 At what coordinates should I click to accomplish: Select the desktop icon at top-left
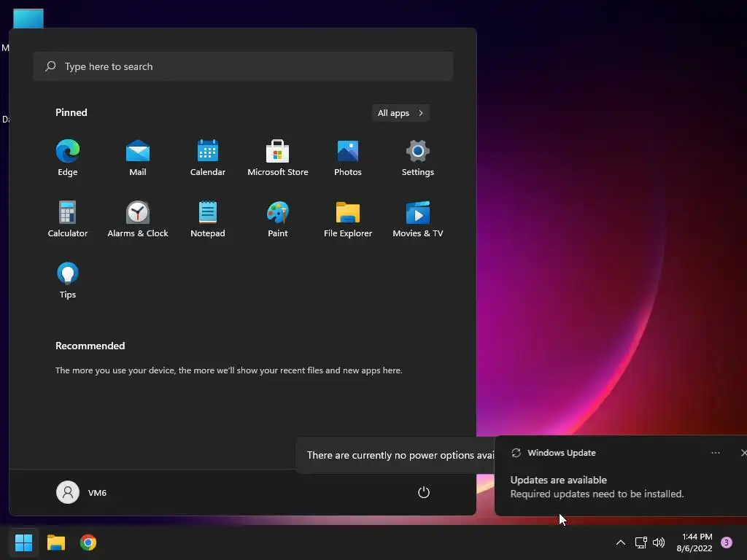point(28,19)
